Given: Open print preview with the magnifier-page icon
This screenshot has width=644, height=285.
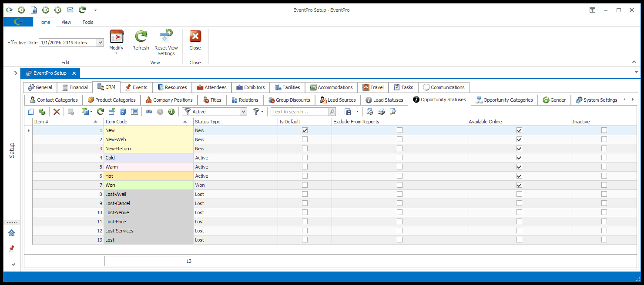Looking at the screenshot, I should pyautogui.click(x=392, y=112).
